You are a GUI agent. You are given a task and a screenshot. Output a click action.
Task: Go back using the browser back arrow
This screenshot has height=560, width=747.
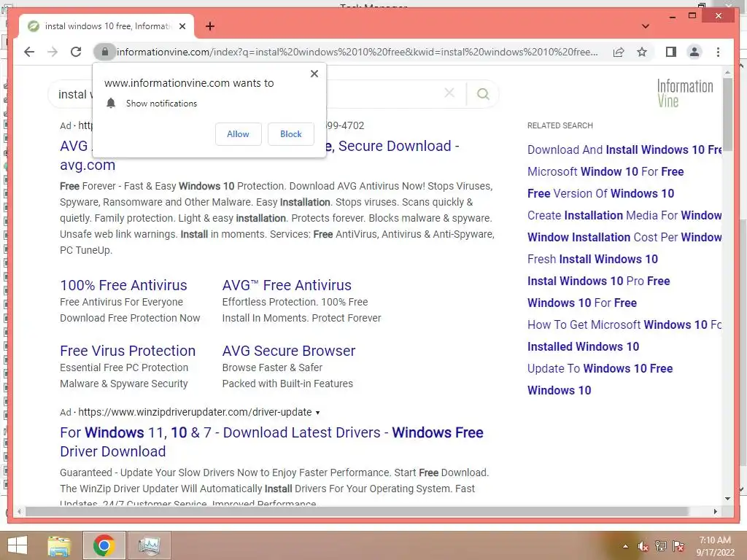pos(29,52)
